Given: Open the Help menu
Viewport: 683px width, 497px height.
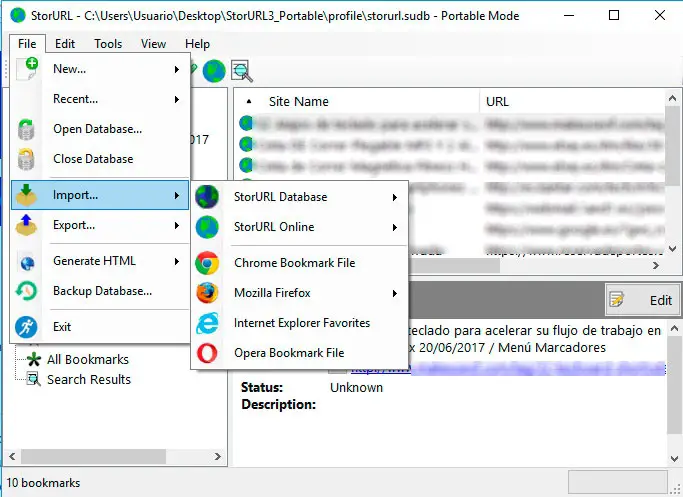Looking at the screenshot, I should [197, 44].
